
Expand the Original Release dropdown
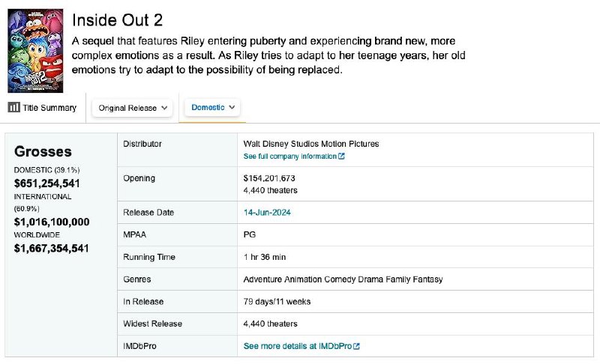coord(133,108)
